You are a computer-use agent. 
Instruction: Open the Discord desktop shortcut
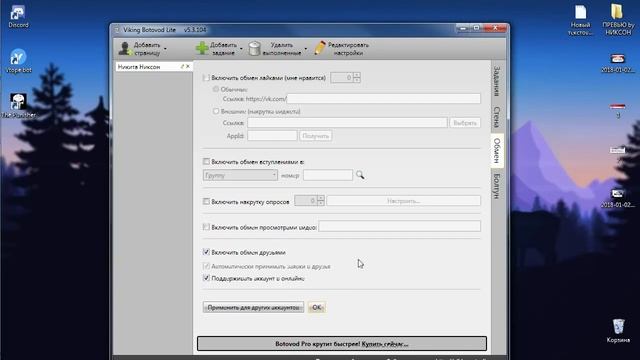pyautogui.click(x=18, y=16)
